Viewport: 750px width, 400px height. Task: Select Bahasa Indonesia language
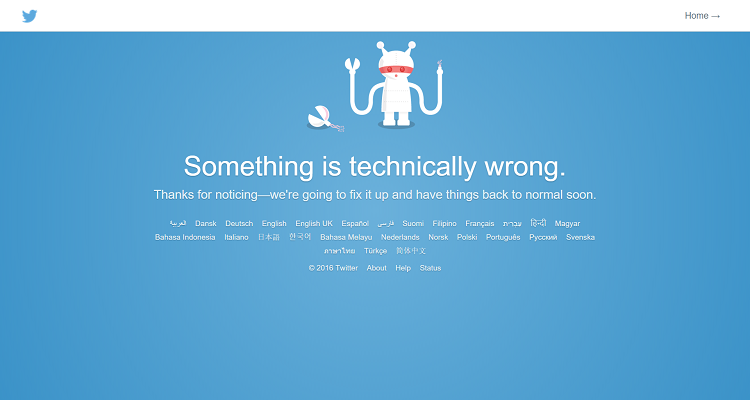click(185, 237)
